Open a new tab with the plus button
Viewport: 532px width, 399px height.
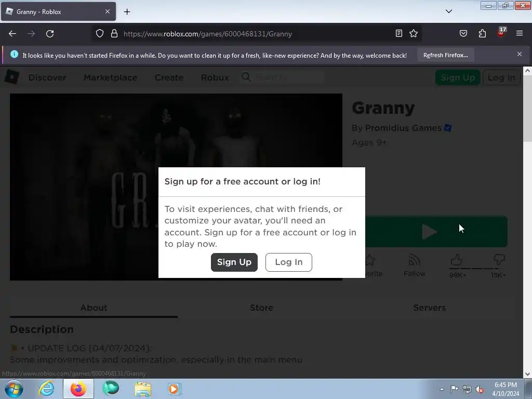click(127, 12)
